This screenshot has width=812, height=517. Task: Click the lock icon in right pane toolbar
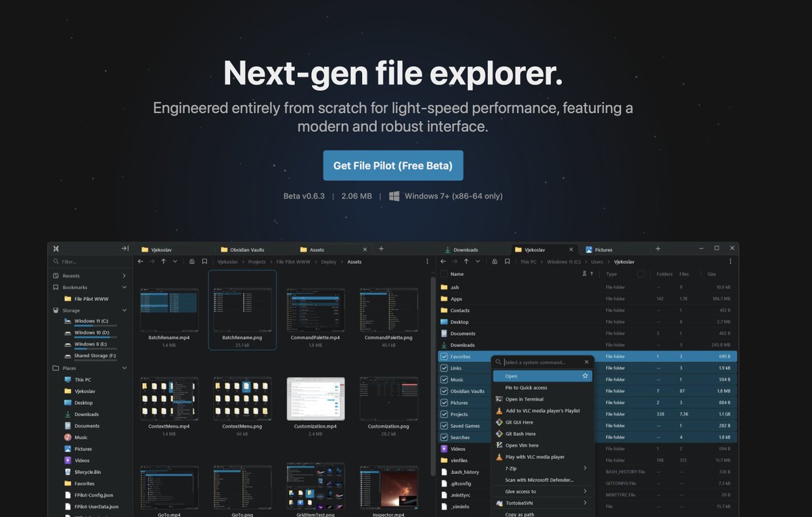[495, 261]
